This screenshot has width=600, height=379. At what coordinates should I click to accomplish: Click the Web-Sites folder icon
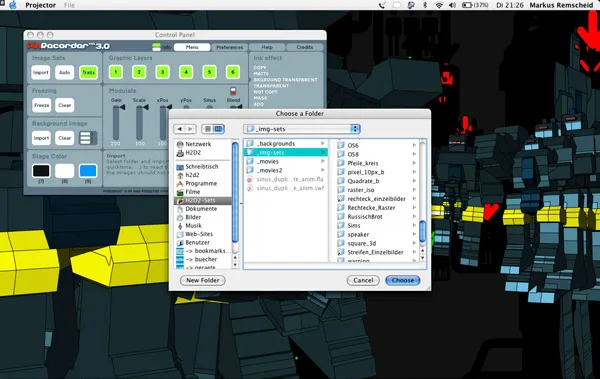180,234
